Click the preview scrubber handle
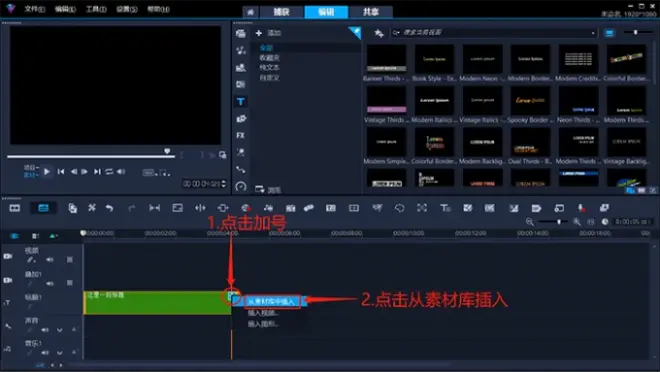 (167, 151)
